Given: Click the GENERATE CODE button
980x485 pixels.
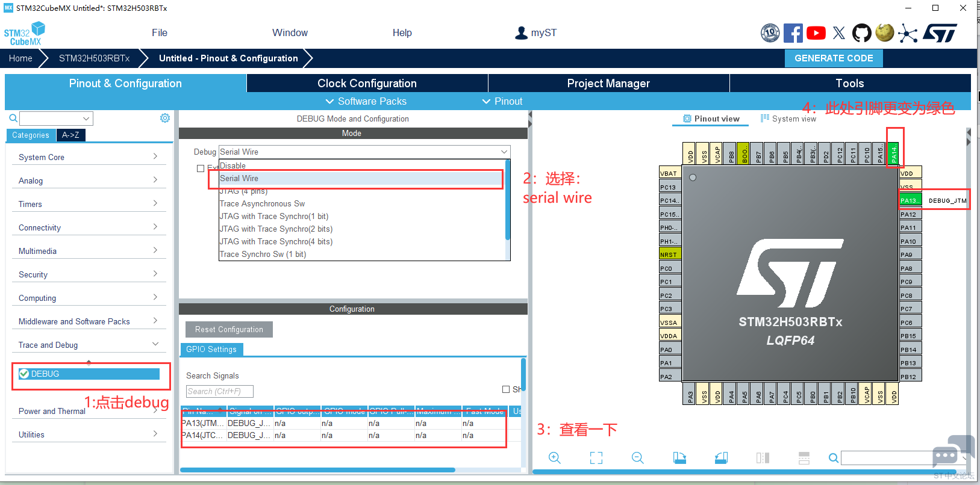Looking at the screenshot, I should pos(834,58).
